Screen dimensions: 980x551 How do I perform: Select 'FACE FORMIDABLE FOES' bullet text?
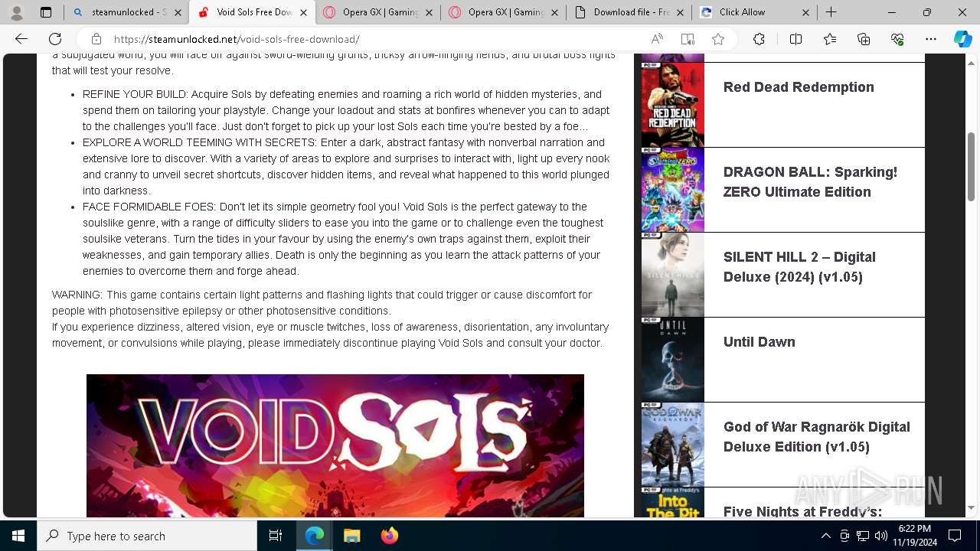(343, 239)
